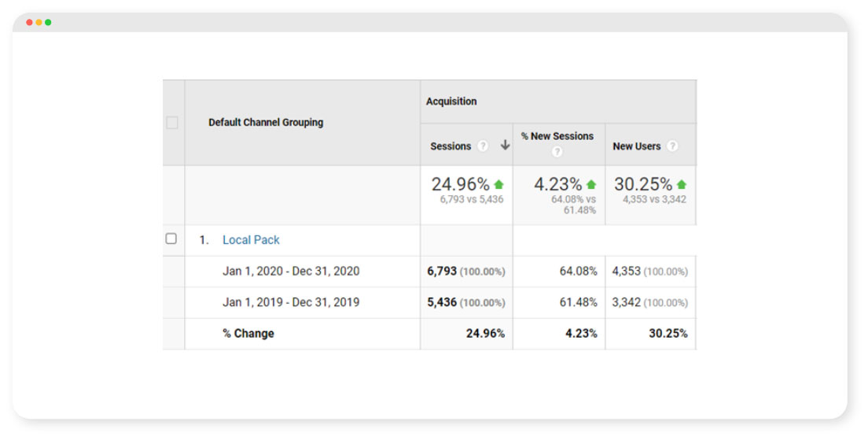The image size is (868, 440).
Task: Click the red close window dot
Action: (x=29, y=22)
